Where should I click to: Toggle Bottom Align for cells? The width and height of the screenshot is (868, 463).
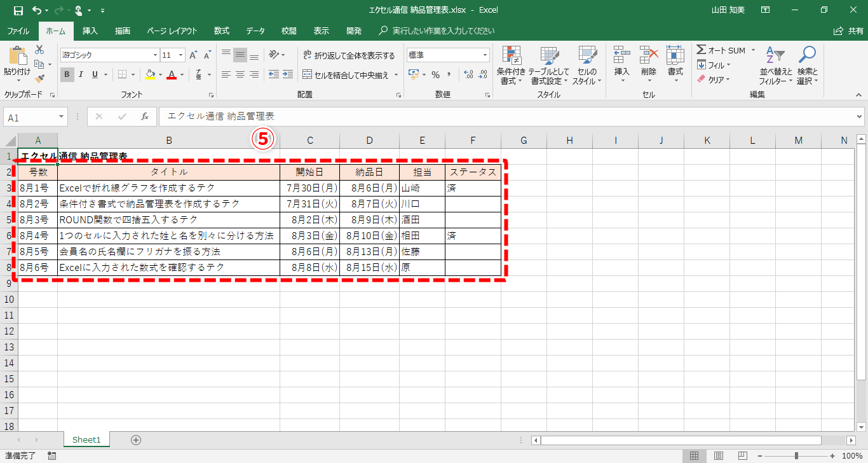(254, 55)
